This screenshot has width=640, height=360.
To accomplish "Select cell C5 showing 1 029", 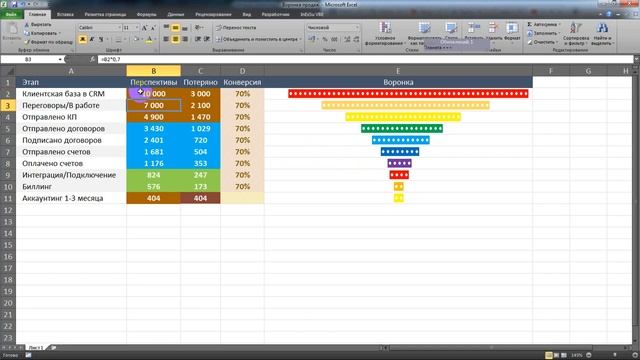I will 200,129.
